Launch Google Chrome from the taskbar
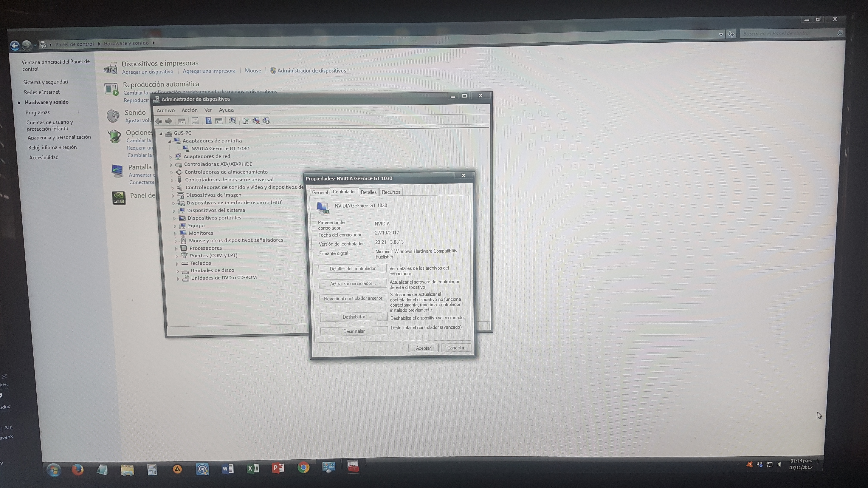868x488 pixels. (x=303, y=468)
